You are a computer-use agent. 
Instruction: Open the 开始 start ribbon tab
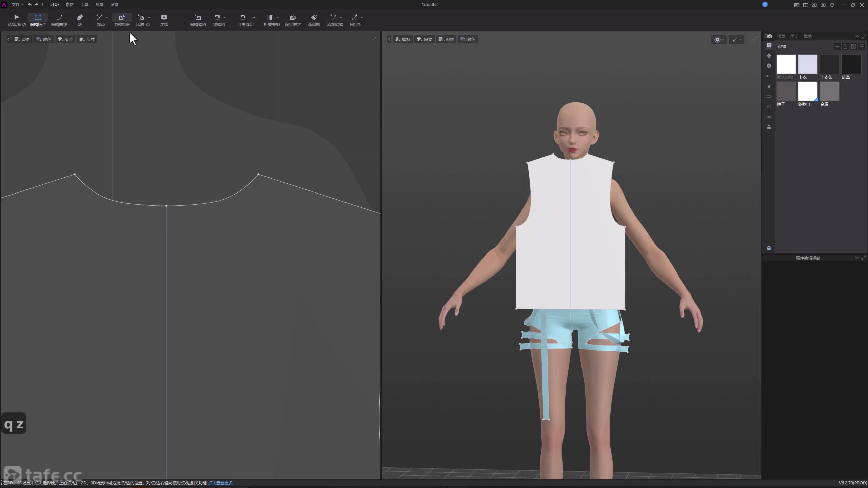54,5
